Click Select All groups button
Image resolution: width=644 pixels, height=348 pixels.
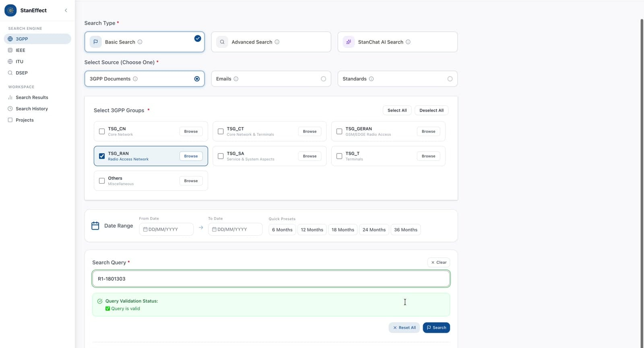(397, 110)
